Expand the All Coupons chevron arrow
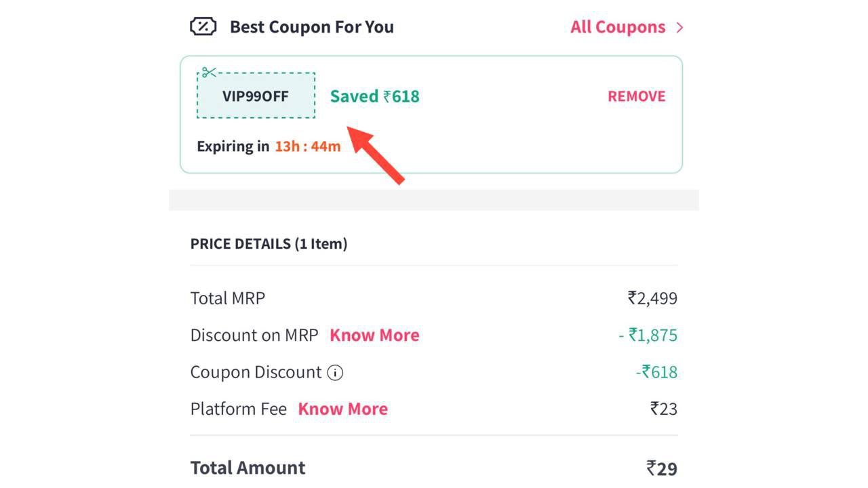This screenshot has width=868, height=488. click(679, 28)
